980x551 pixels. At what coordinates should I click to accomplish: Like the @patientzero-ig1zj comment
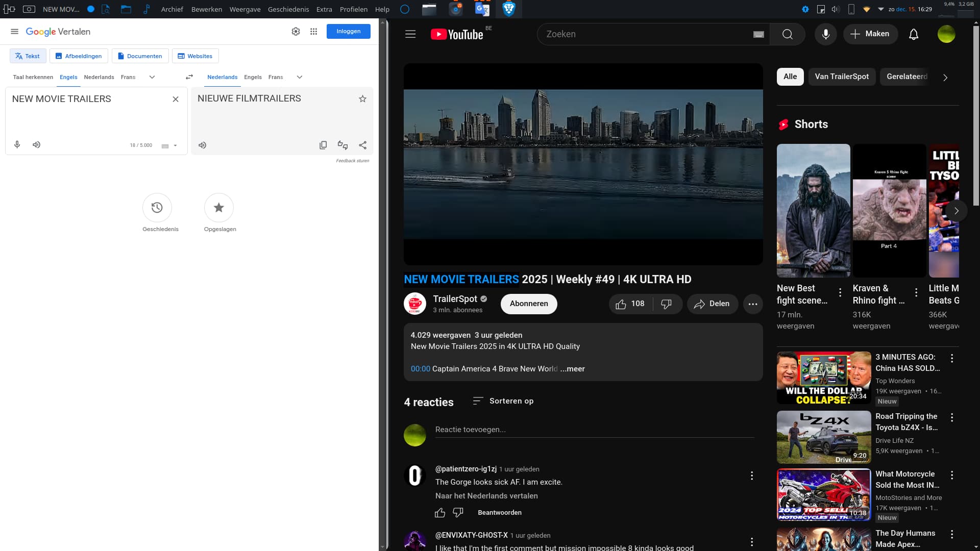point(440,513)
